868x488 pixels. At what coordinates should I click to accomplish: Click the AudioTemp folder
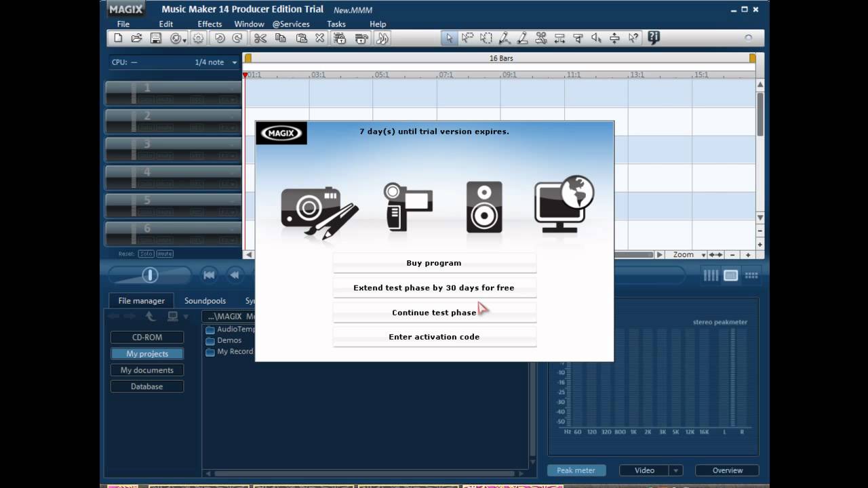231,329
